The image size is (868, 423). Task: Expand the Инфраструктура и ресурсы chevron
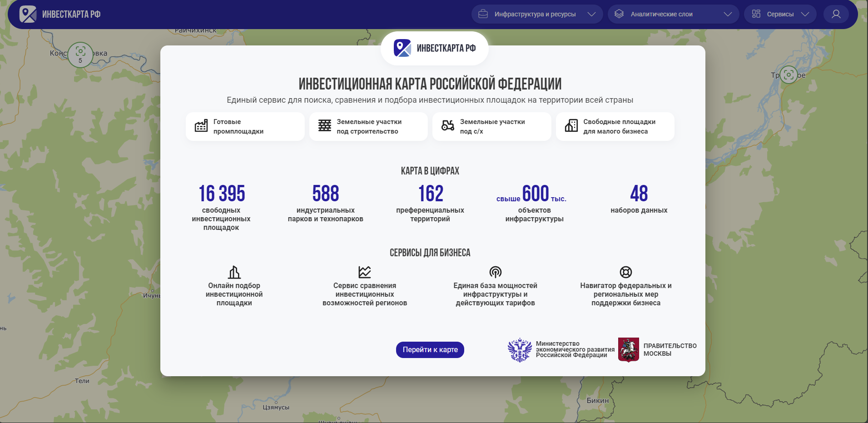click(x=591, y=14)
